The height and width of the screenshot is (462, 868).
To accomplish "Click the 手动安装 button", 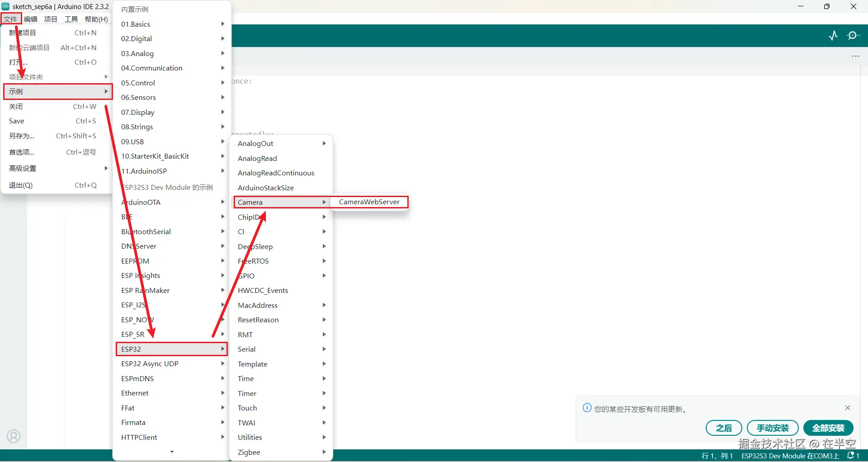I will (773, 428).
